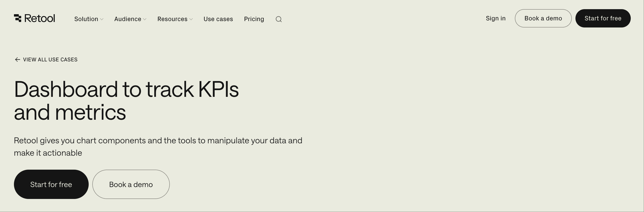Viewport: 644px width, 212px height.
Task: Open the Audience menu label
Action: click(x=128, y=19)
